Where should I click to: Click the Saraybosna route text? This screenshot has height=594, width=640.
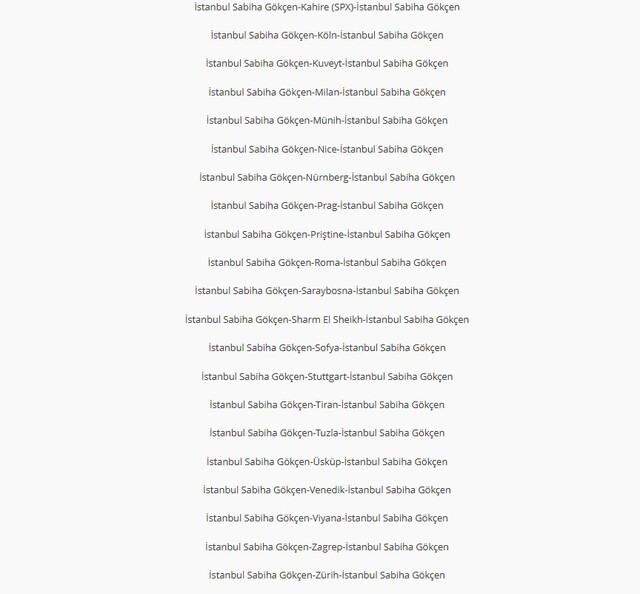pos(327,291)
